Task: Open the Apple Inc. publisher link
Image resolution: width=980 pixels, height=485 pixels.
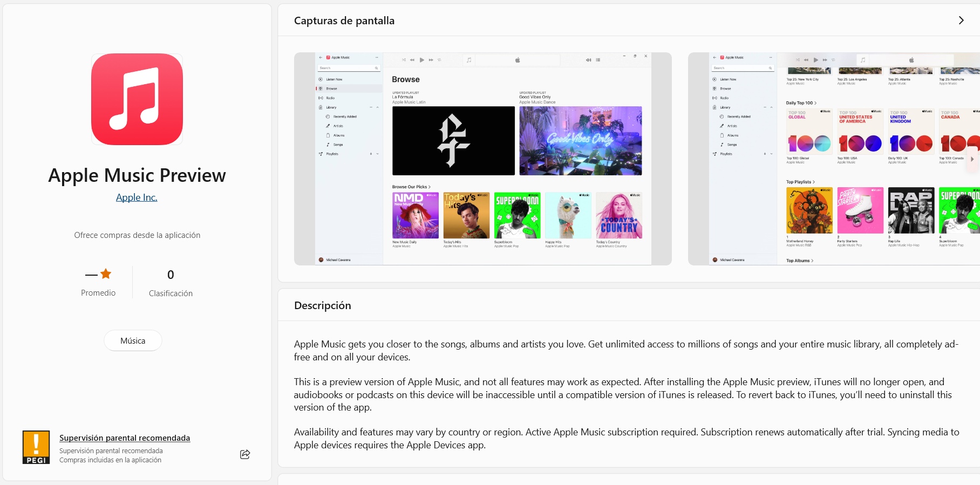Action: [137, 197]
